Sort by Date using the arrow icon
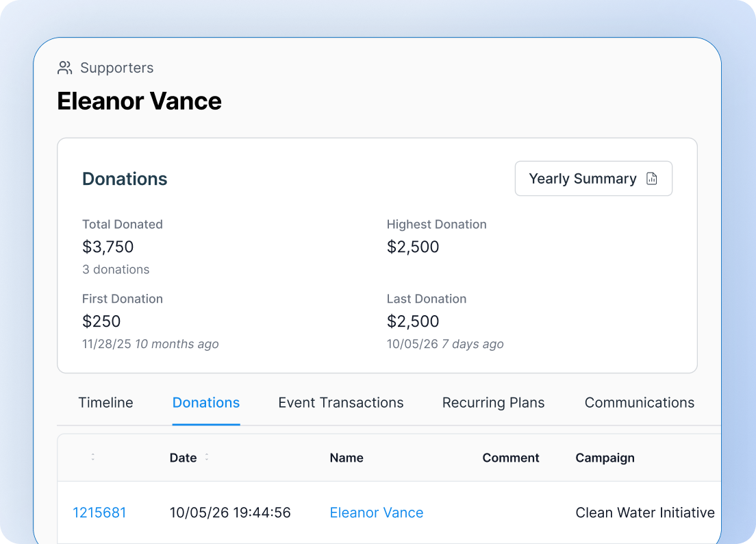Viewport: 756px width, 544px height. pyautogui.click(x=207, y=457)
